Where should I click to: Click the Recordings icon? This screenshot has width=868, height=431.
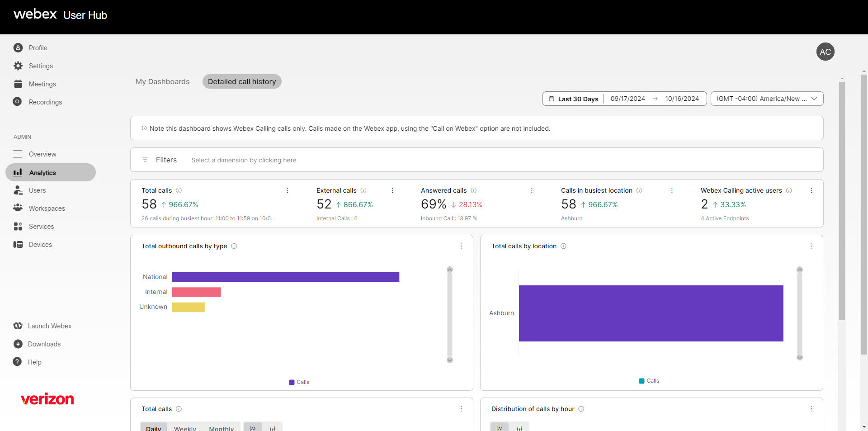pyautogui.click(x=17, y=101)
